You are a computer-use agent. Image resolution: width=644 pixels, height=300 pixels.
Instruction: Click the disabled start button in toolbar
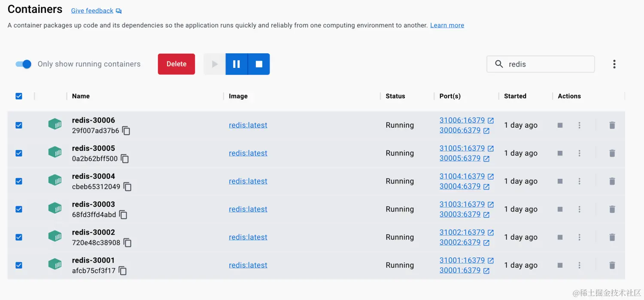pyautogui.click(x=215, y=64)
